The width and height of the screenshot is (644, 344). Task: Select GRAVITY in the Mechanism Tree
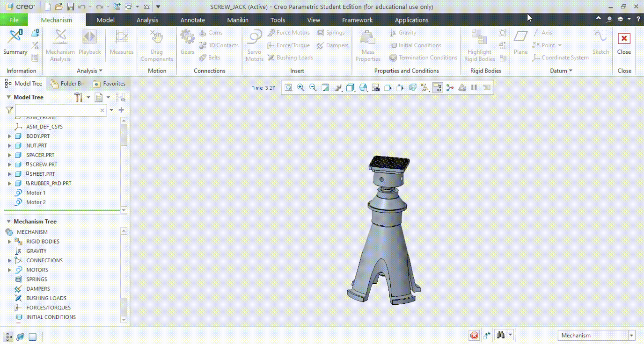[36, 251]
